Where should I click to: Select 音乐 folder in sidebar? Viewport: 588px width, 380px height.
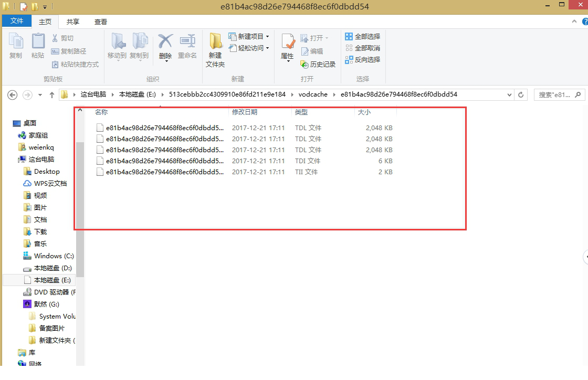[35, 244]
